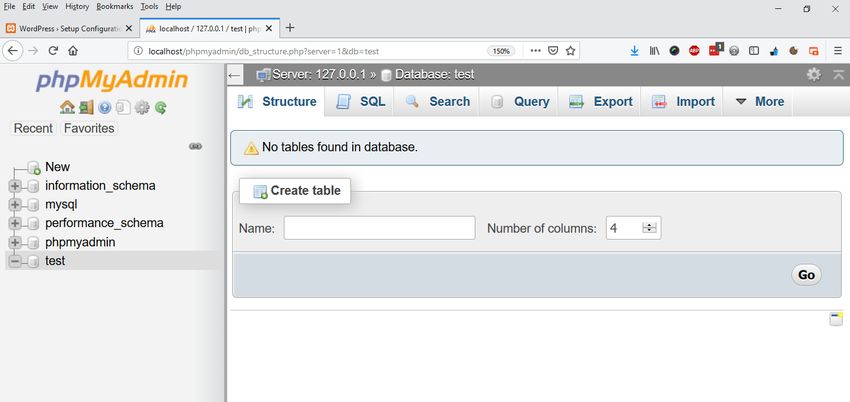
Task: Open the Bookmarks menu
Action: [x=114, y=7]
